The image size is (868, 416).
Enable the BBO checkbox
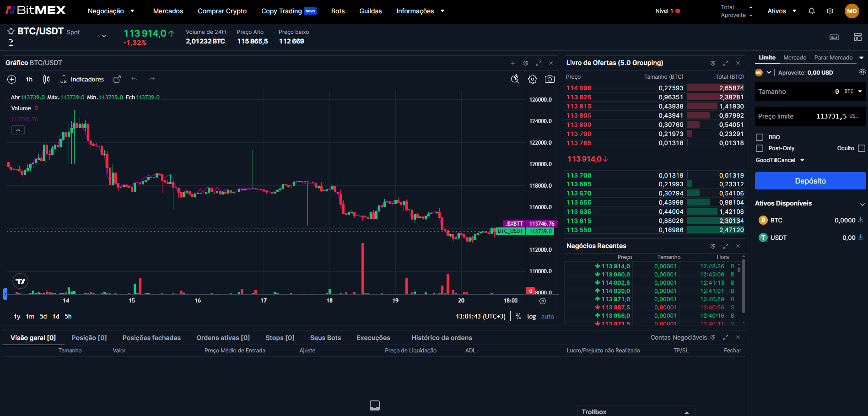coord(760,137)
